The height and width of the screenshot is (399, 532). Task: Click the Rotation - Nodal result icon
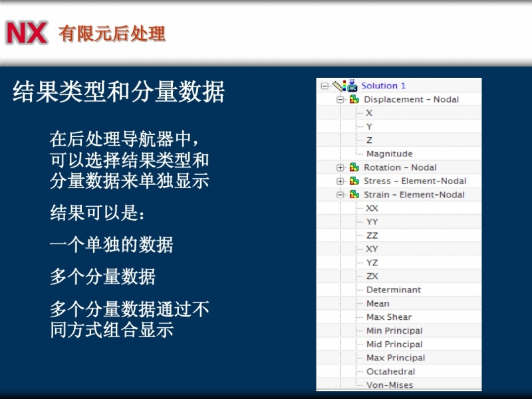point(354,168)
